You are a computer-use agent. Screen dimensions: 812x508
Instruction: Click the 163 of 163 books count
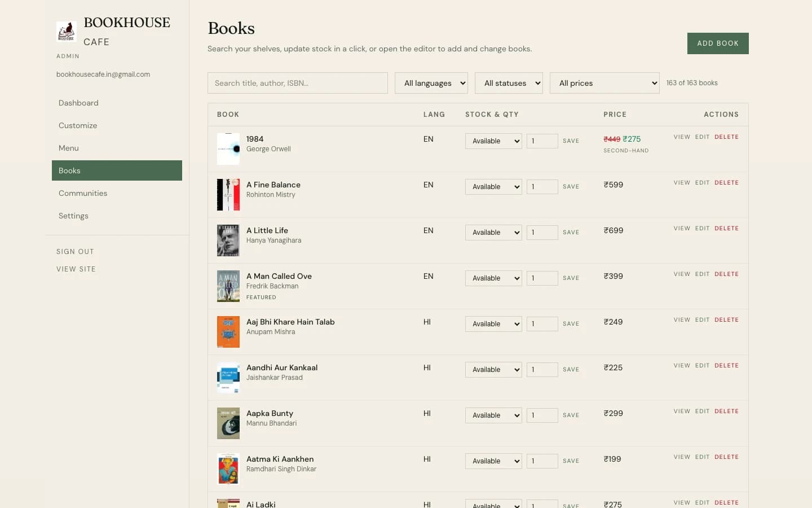tap(692, 83)
